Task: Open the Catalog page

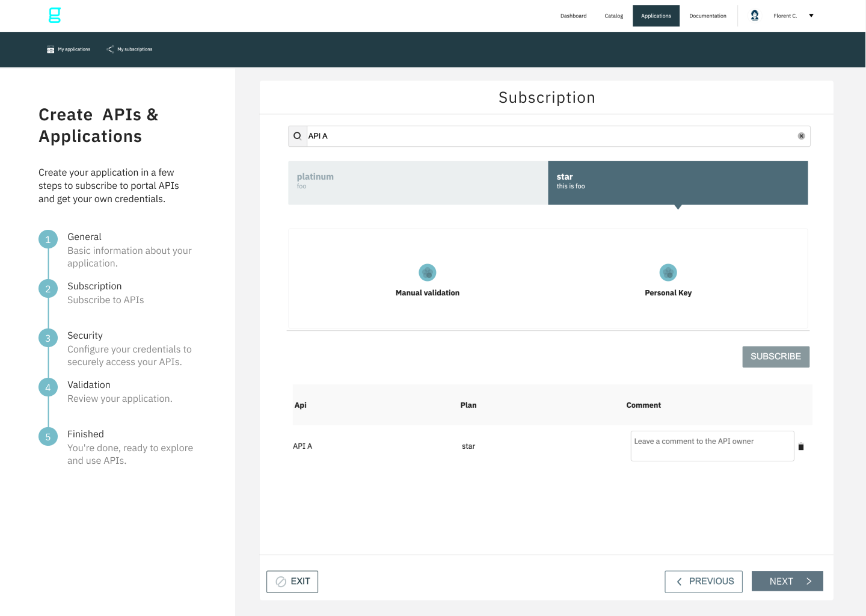Action: pos(613,16)
